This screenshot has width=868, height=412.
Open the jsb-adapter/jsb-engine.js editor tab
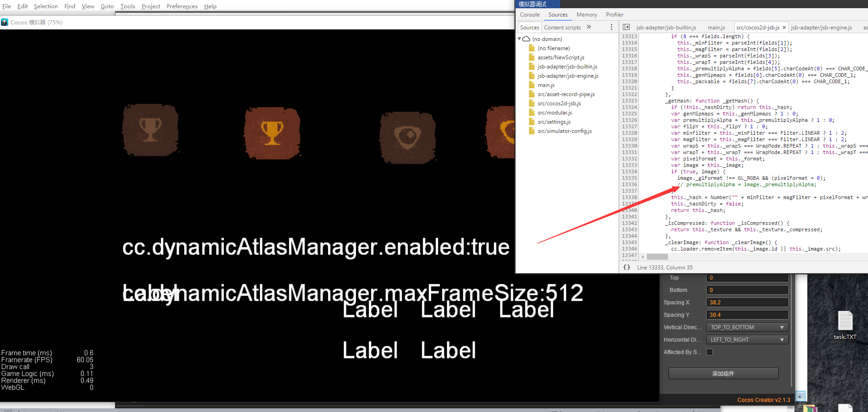click(822, 28)
